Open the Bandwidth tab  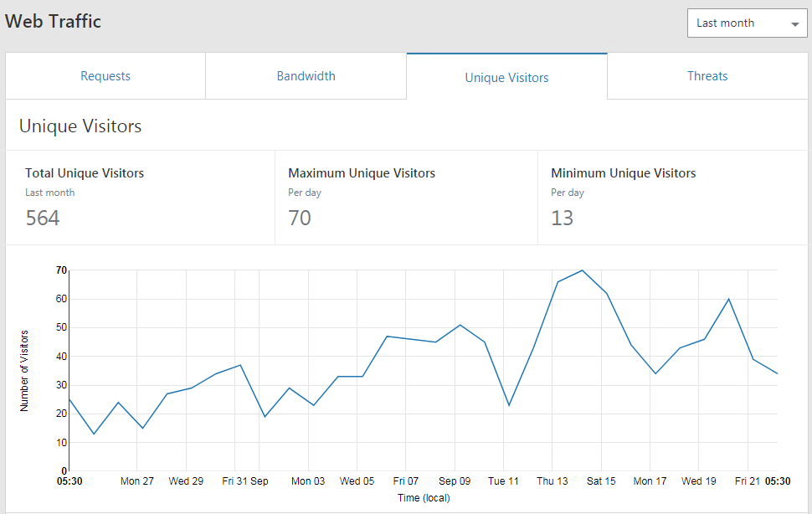pyautogui.click(x=306, y=76)
